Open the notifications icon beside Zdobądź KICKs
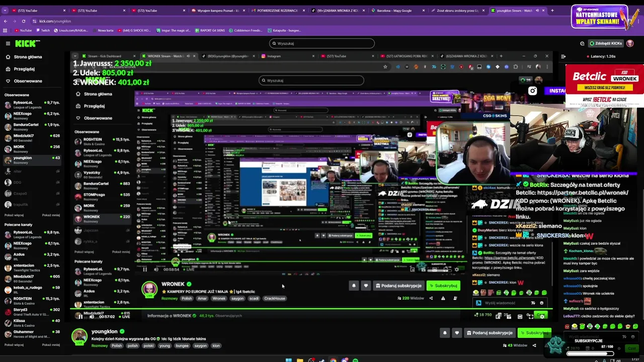This screenshot has height=362, width=644. pyautogui.click(x=582, y=43)
